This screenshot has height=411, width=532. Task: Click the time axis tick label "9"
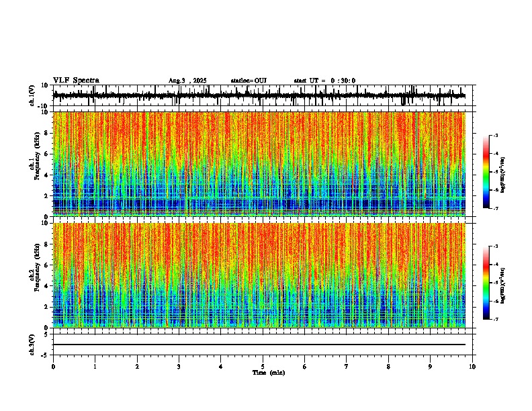pos(430,367)
